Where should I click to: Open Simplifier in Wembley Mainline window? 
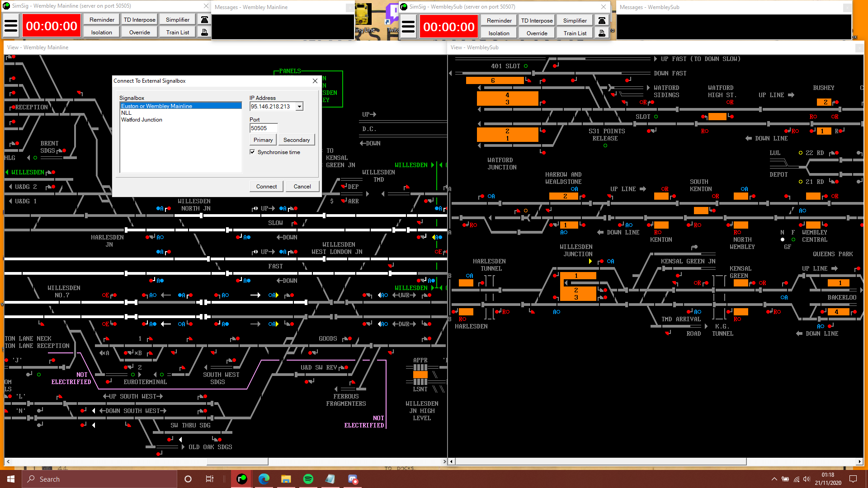click(178, 19)
